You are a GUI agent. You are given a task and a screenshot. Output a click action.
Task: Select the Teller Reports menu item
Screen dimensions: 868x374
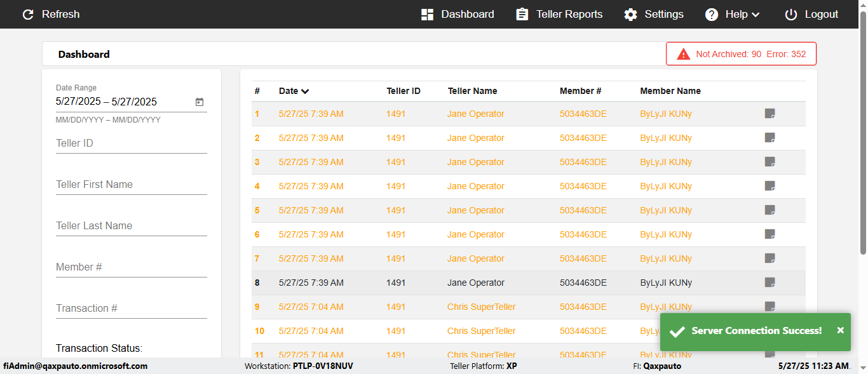pyautogui.click(x=569, y=15)
